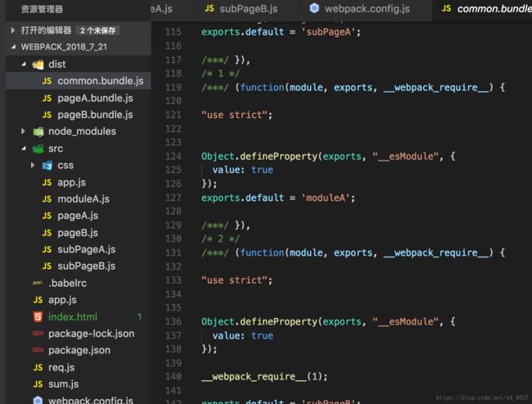Viewport: 532px width, 404px height.
Task: Collapse the src folder arrow
Action: (24, 148)
